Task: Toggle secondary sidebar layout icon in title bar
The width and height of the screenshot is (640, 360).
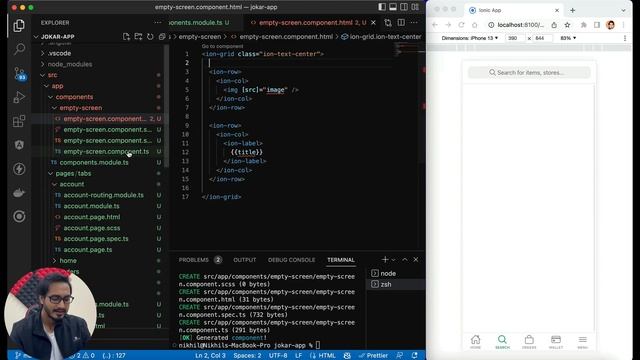Action: click(x=404, y=7)
